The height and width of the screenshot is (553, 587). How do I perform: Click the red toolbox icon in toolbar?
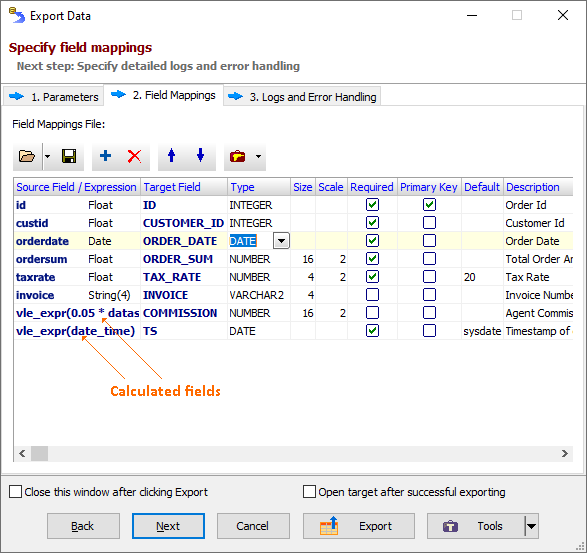click(237, 156)
